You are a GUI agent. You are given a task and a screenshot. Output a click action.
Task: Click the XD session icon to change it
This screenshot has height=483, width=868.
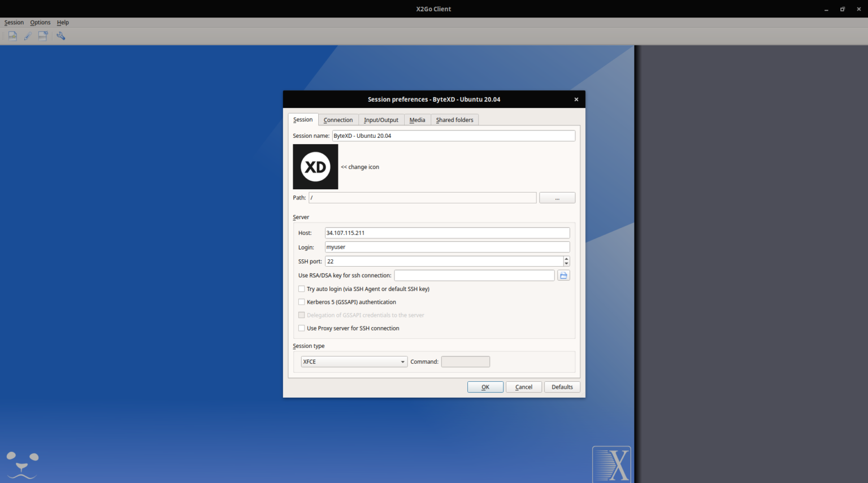(x=315, y=166)
